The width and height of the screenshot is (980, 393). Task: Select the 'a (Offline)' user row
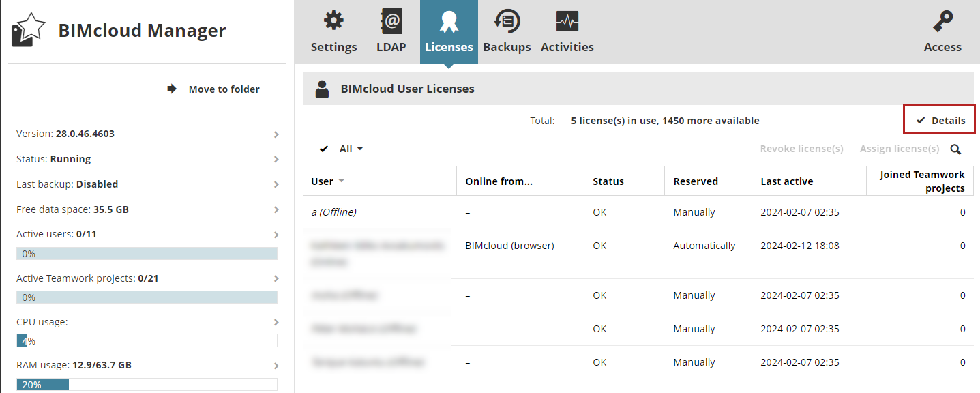point(334,212)
